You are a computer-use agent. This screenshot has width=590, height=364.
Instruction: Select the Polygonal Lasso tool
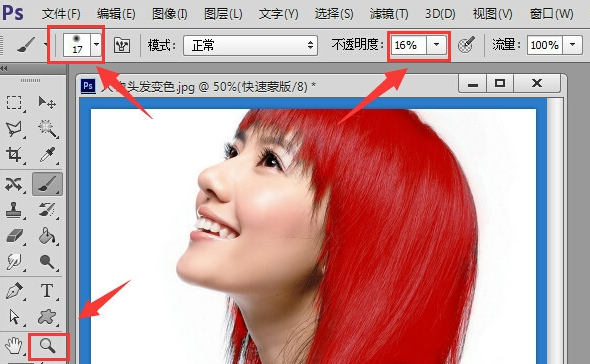click(14, 129)
